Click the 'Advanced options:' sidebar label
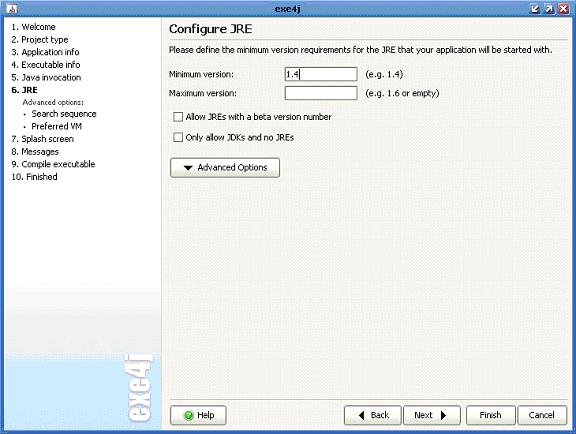The height and width of the screenshot is (434, 576). click(53, 102)
